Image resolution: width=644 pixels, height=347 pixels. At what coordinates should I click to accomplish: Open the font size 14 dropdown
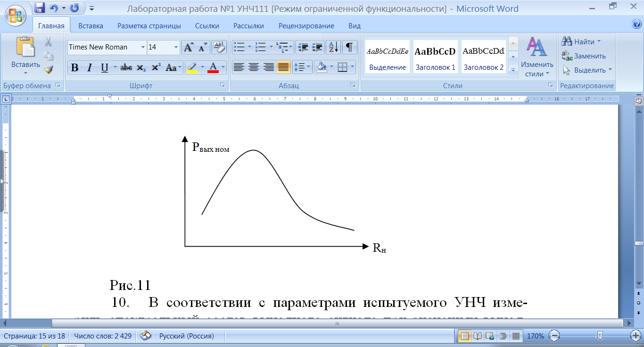click(176, 47)
